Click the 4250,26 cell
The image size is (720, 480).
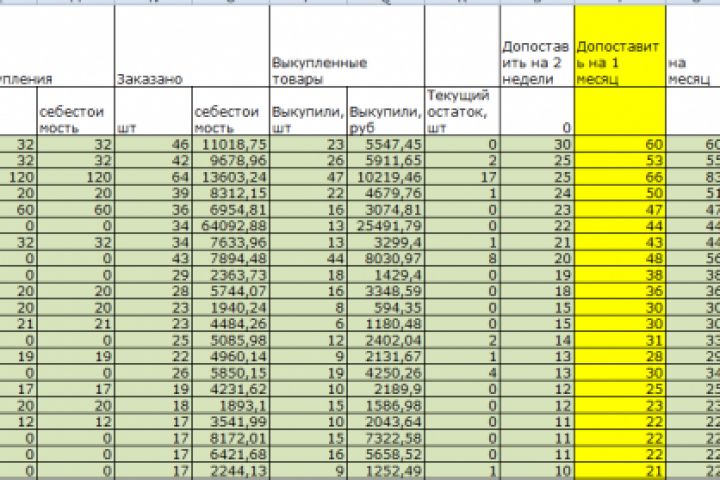click(386, 373)
